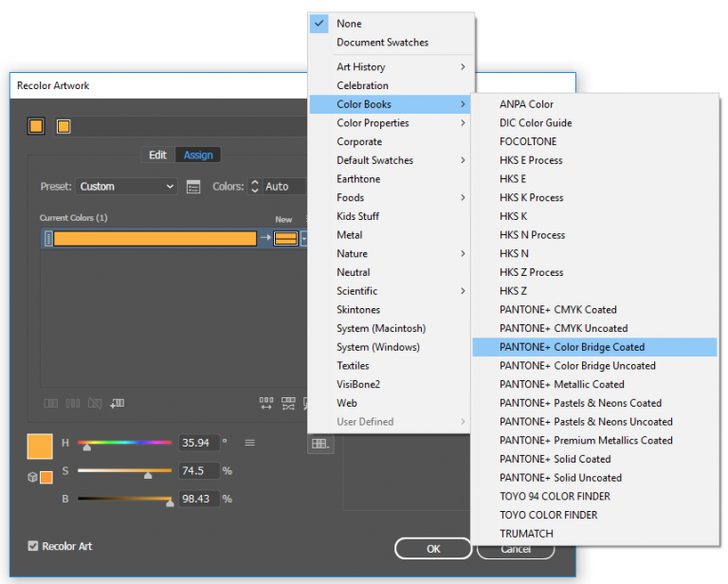
Task: Expand the Color Properties submenu
Action: point(391,123)
